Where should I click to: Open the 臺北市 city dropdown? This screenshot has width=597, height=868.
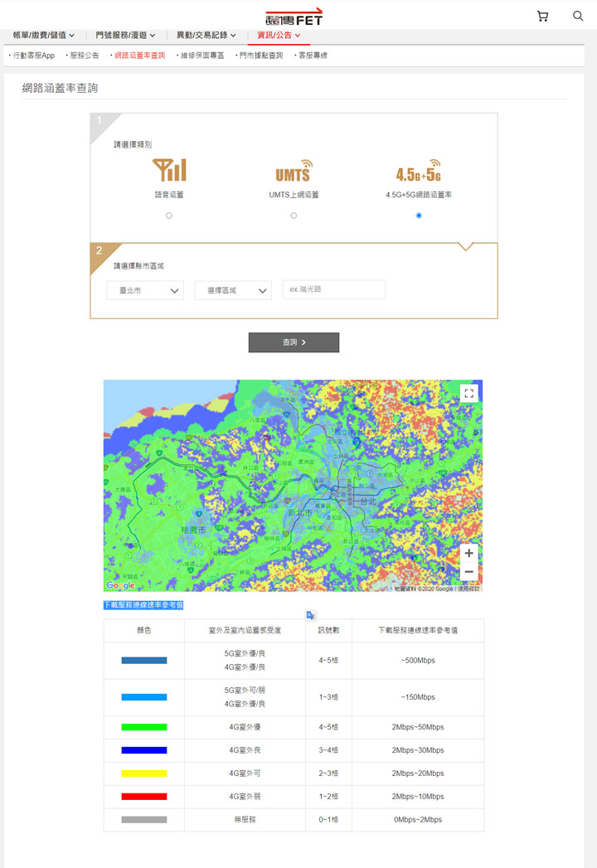point(145,290)
